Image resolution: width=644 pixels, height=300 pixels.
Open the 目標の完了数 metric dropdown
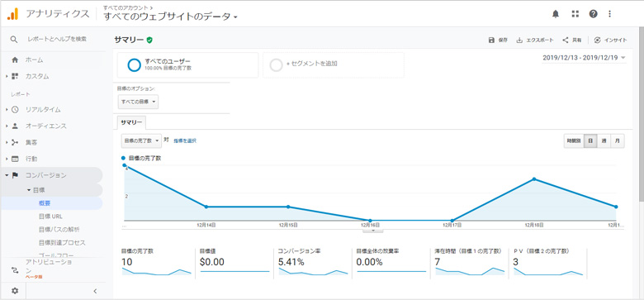(x=141, y=140)
